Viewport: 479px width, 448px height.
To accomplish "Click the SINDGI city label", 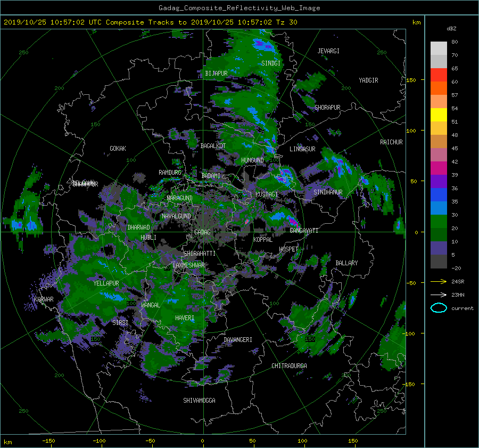I will [271, 63].
